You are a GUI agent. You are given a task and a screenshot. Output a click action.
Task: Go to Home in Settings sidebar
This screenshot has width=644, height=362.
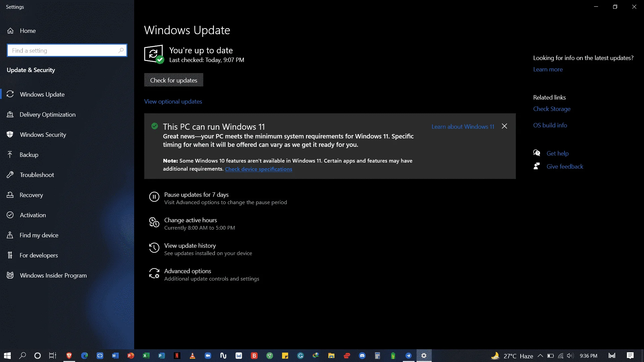point(67,31)
